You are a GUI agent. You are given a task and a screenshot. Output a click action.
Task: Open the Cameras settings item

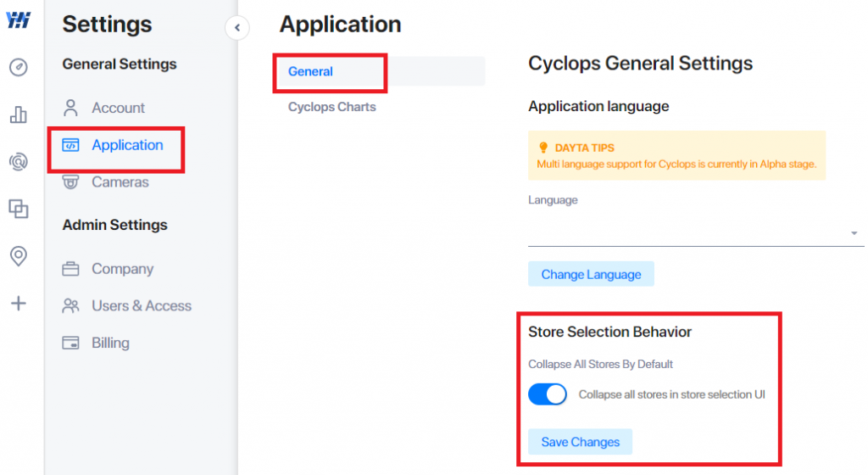[x=120, y=182]
